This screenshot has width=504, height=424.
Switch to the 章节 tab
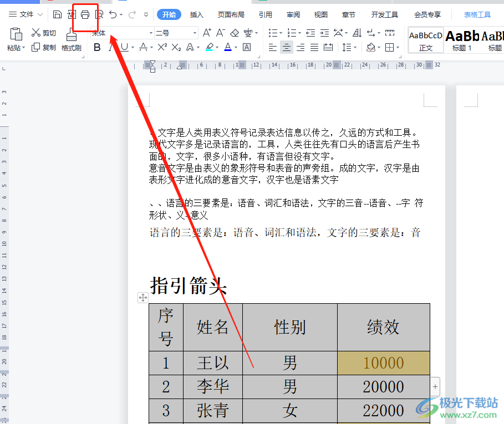pyautogui.click(x=348, y=15)
